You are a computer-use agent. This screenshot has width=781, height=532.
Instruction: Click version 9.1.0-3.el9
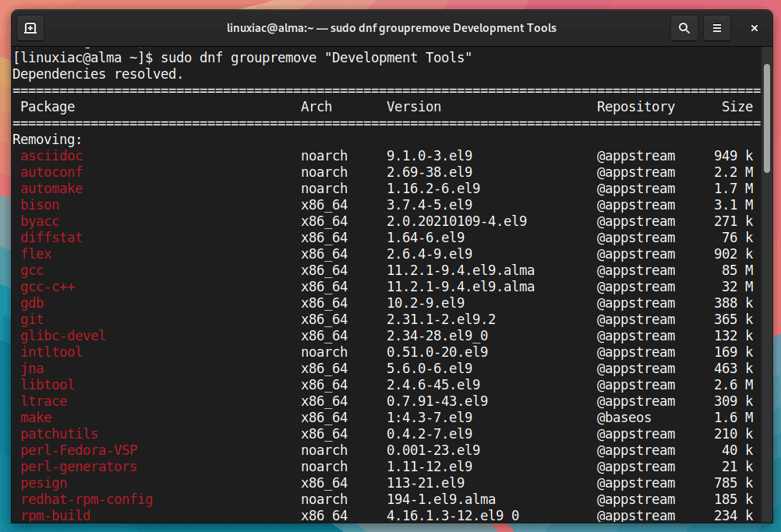(429, 156)
